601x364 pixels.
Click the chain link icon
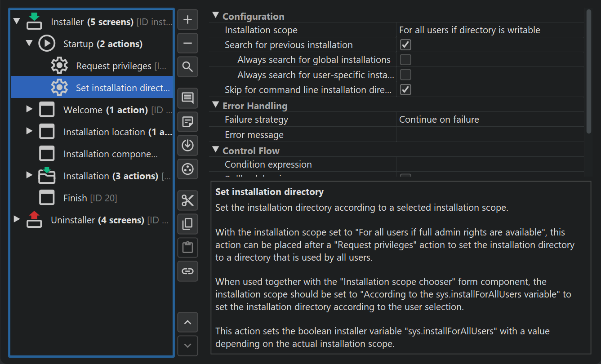coord(188,271)
